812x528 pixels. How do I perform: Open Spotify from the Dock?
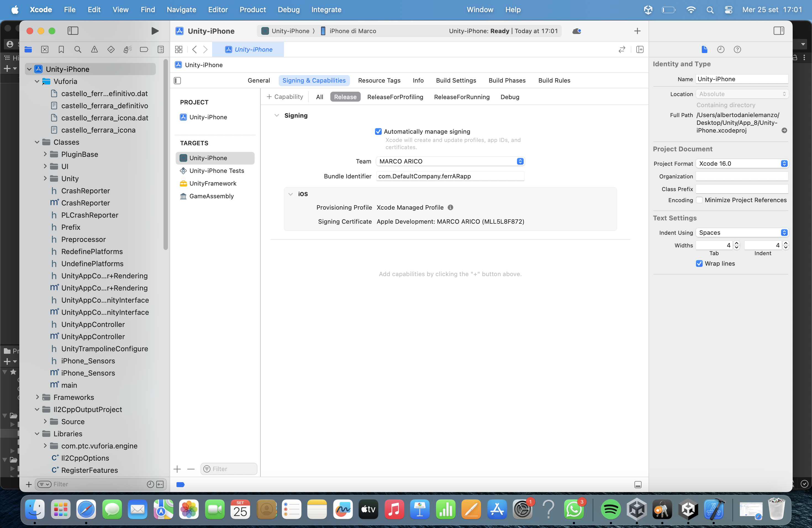coord(611,509)
